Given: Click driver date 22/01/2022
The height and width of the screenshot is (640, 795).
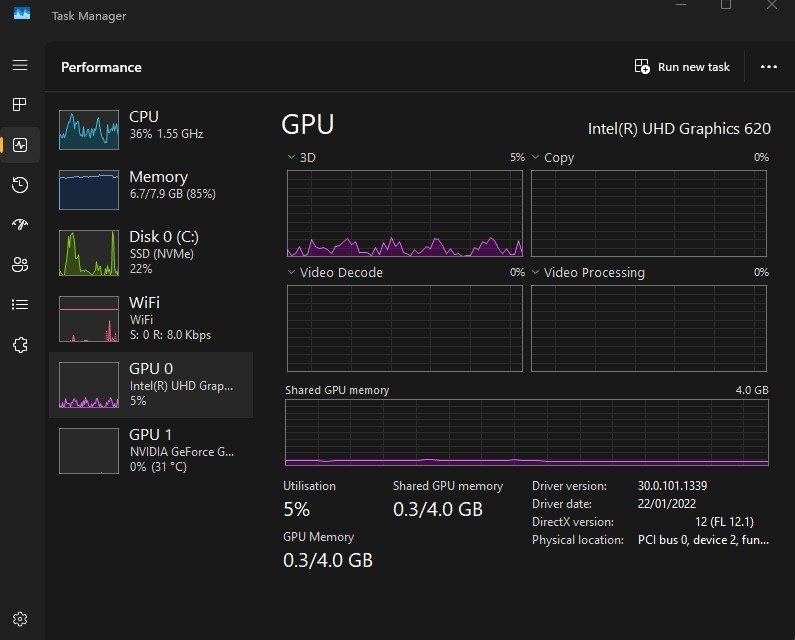Looking at the screenshot, I should point(667,504).
